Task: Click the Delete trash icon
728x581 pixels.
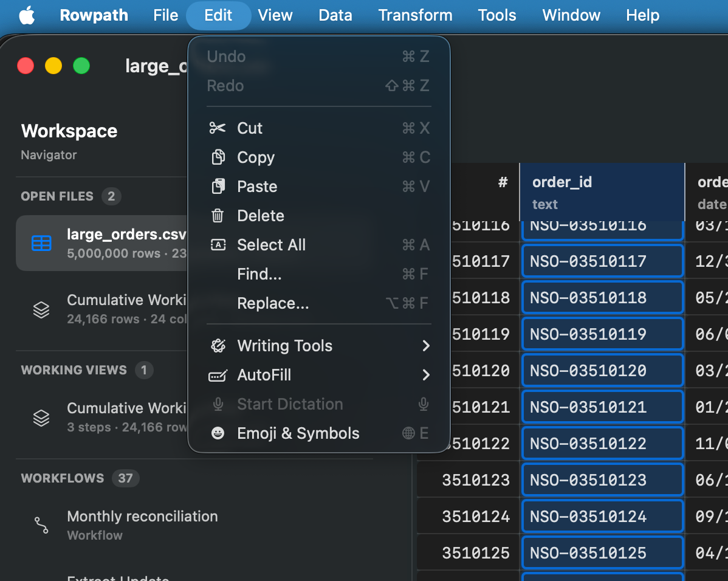Action: click(218, 216)
